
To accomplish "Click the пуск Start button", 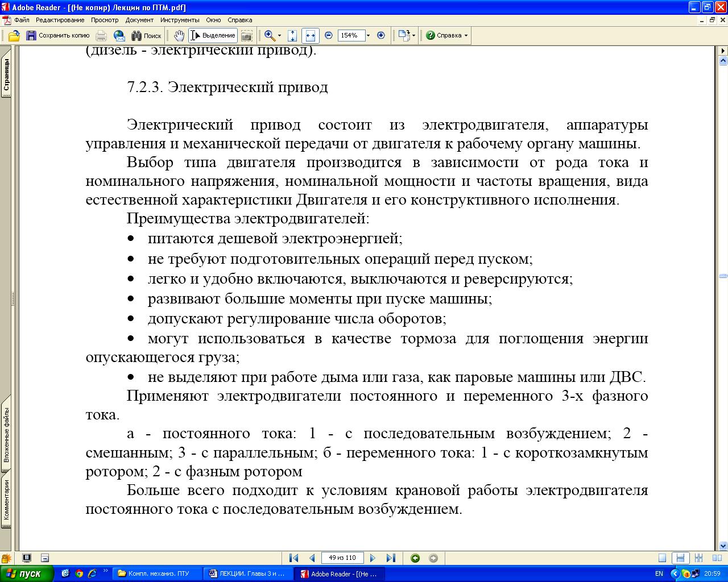I will point(27,573).
